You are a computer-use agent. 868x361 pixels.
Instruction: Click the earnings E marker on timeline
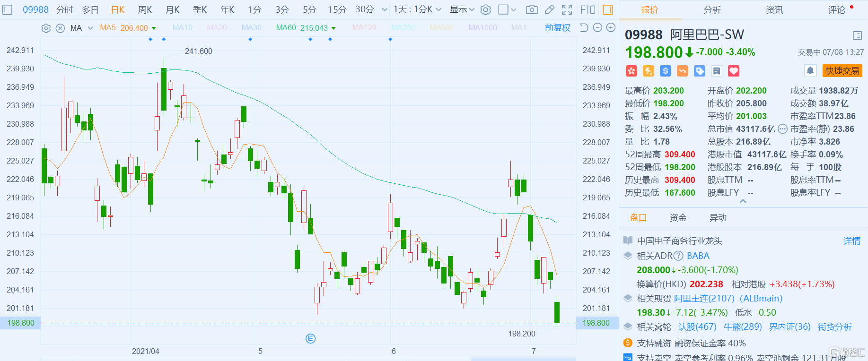pos(310,338)
